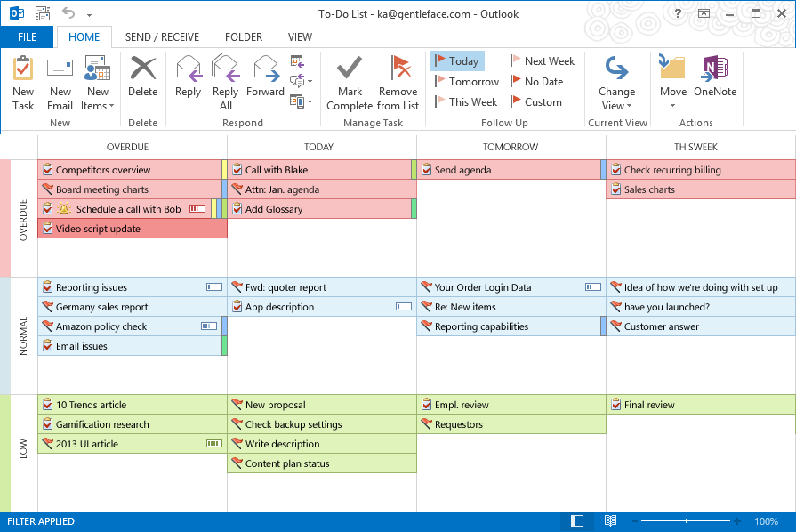Open the VIEW tab
Screen dimensions: 796x532
(300, 37)
